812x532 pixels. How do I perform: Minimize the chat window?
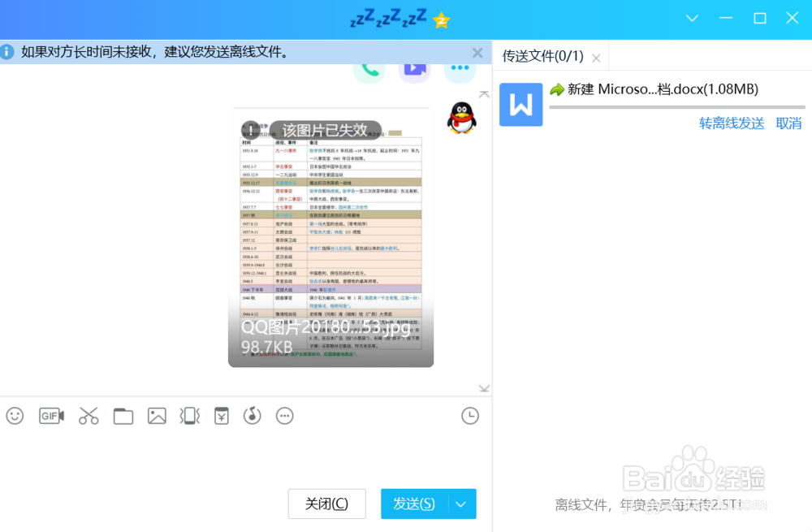[x=726, y=19]
